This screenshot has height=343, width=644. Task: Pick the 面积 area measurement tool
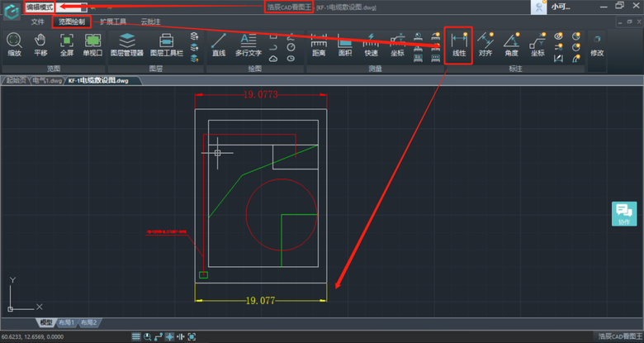[345, 44]
